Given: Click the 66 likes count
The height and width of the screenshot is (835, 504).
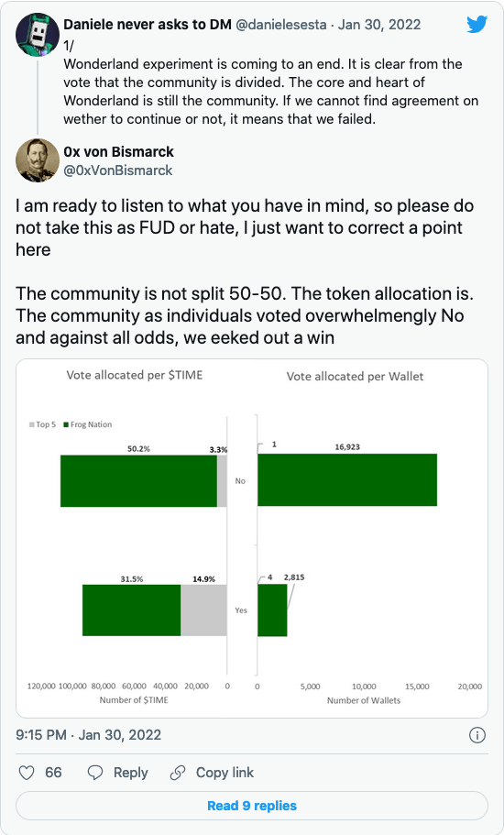Looking at the screenshot, I should click(x=53, y=773).
